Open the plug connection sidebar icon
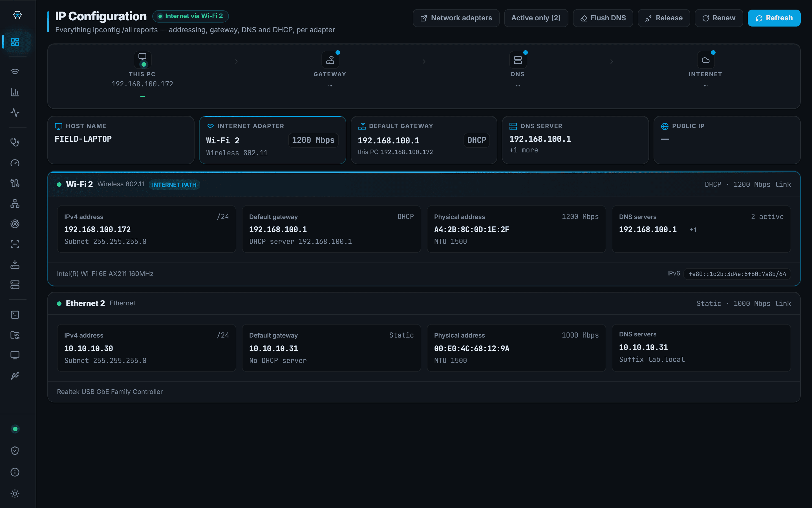 coord(15,376)
